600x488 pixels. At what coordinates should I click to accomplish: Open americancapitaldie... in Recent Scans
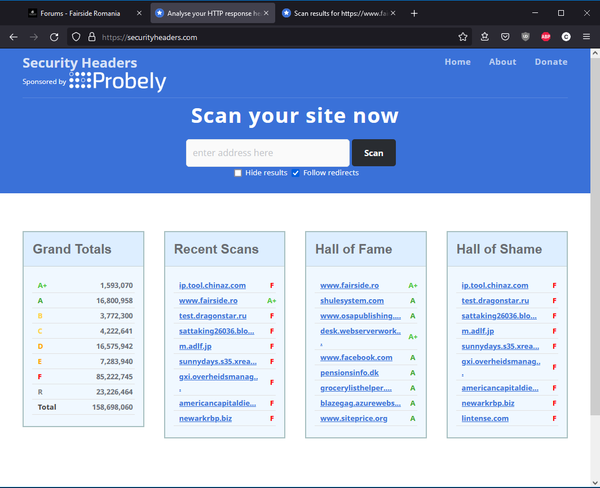[217, 403]
